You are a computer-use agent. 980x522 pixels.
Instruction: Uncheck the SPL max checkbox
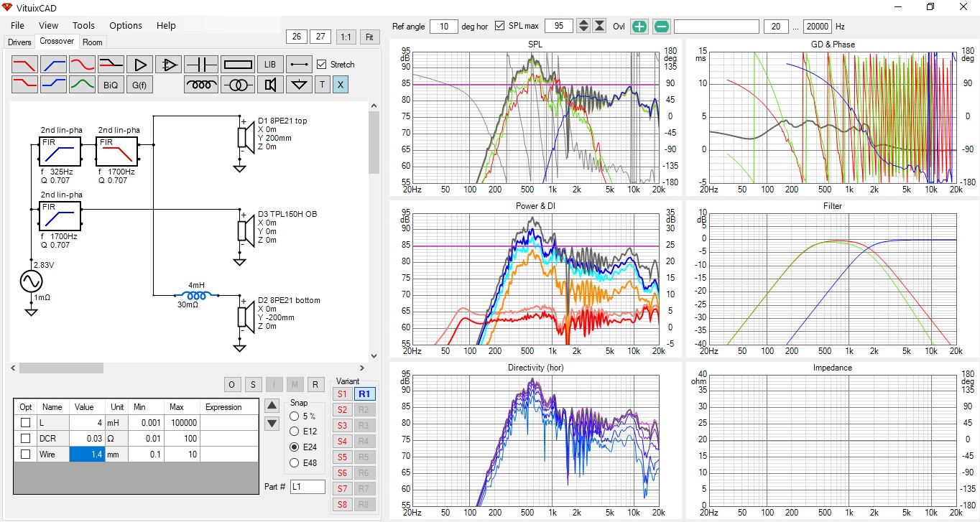pos(500,27)
